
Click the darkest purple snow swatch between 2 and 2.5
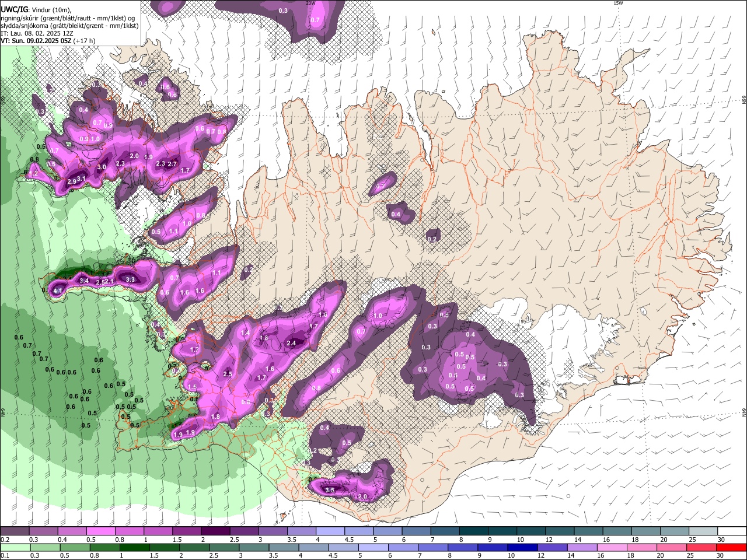[x=215, y=531]
